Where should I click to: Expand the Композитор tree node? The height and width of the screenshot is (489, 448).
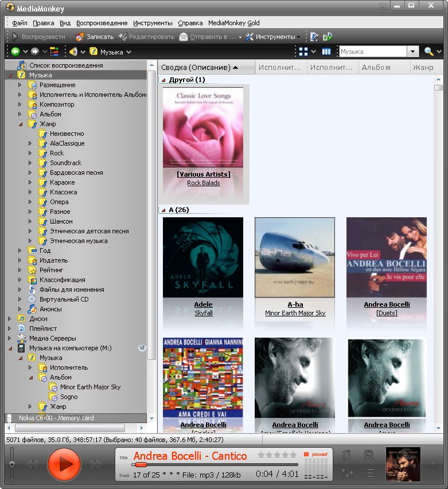coord(20,104)
